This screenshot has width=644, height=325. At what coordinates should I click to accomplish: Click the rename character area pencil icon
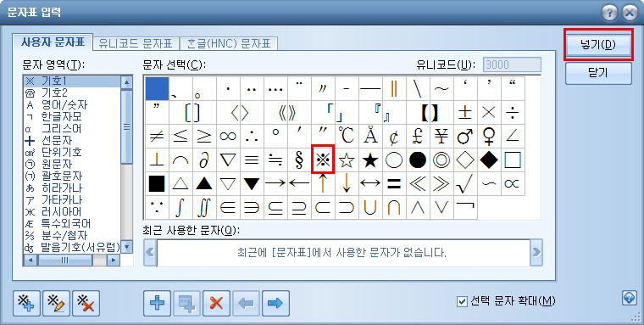(x=56, y=303)
